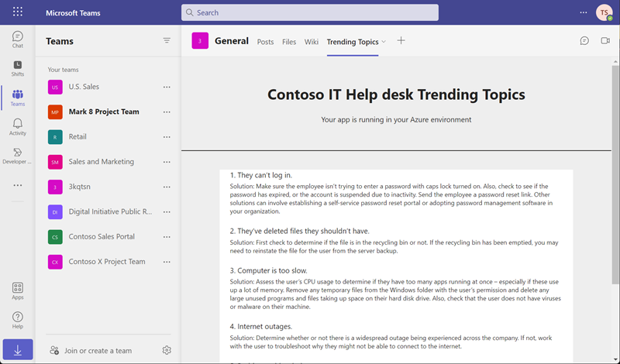Expand the Trending Topics tab chevron
Screen dimensions: 620x364
(384, 42)
